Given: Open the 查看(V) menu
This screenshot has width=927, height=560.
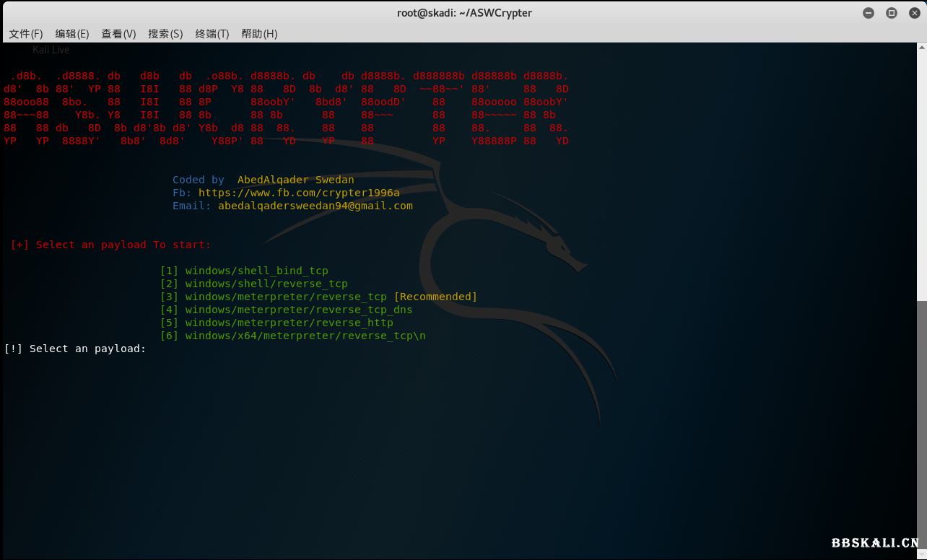Looking at the screenshot, I should pos(118,34).
